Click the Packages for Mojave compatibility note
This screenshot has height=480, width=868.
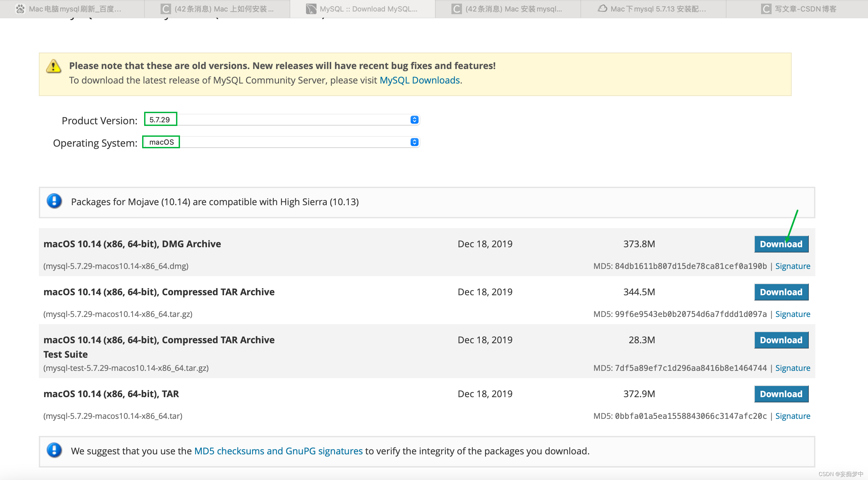[215, 202]
